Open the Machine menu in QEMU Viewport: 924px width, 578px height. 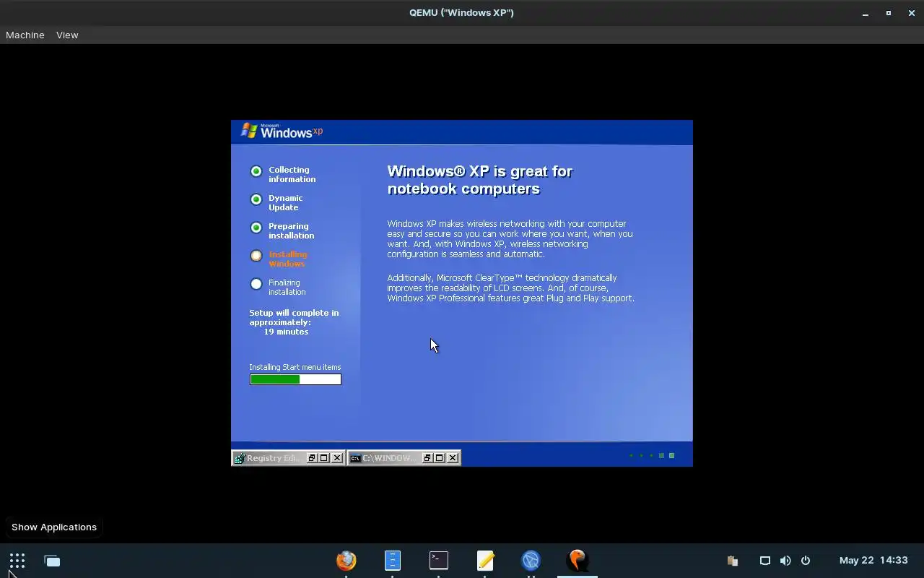(25, 35)
